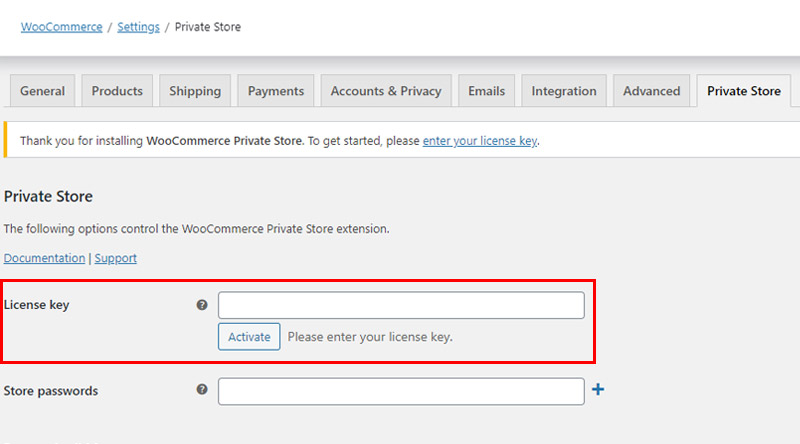The image size is (800, 444).
Task: Open the Shipping tab
Action: click(195, 91)
